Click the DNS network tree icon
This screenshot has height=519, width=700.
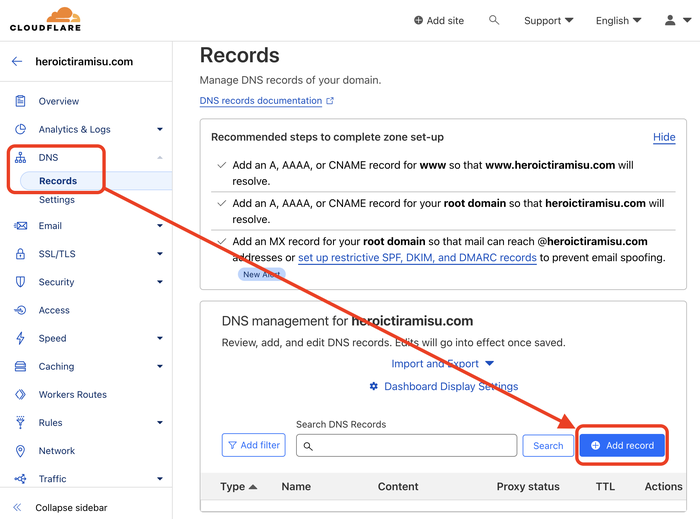[x=20, y=158]
